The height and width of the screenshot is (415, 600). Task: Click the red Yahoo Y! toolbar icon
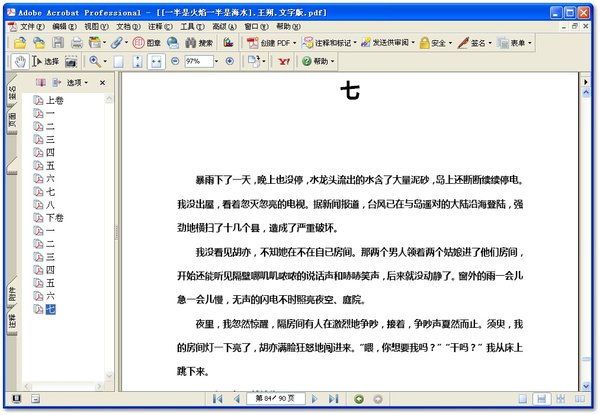(x=284, y=61)
